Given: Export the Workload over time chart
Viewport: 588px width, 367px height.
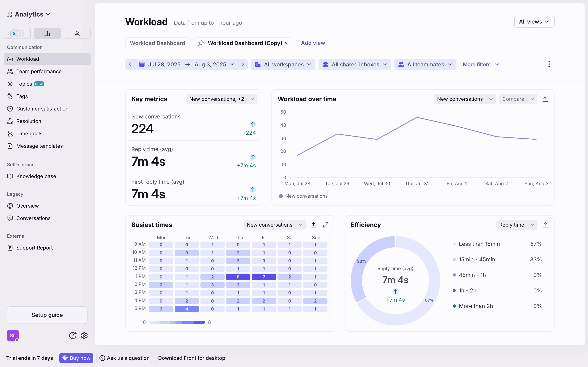Looking at the screenshot, I should [545, 99].
